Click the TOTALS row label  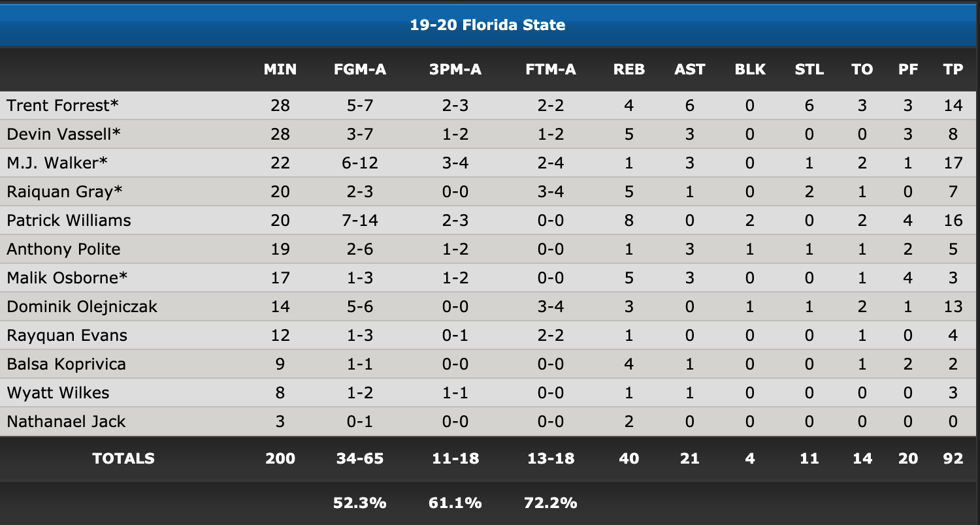coord(123,458)
